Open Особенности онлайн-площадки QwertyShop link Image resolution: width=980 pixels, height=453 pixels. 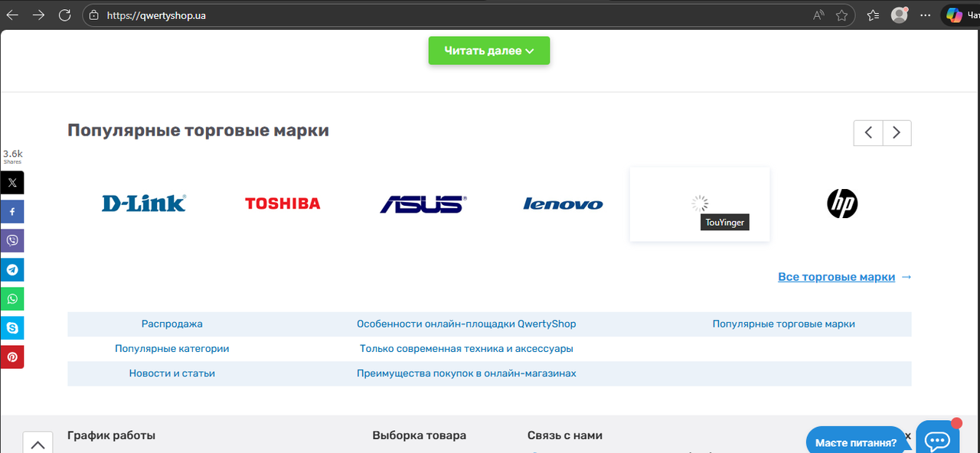tap(466, 324)
